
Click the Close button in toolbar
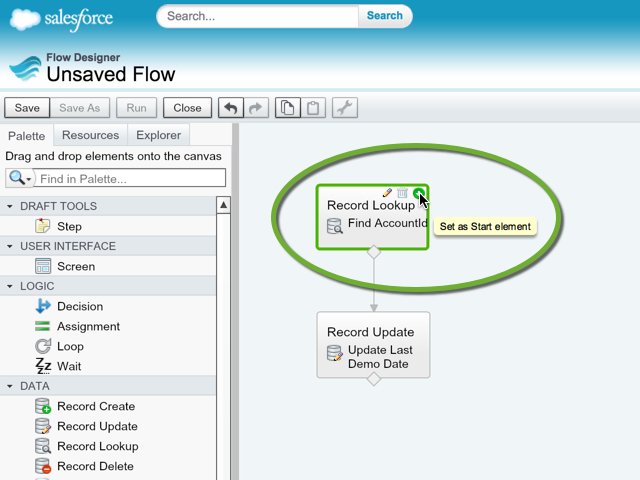click(187, 108)
